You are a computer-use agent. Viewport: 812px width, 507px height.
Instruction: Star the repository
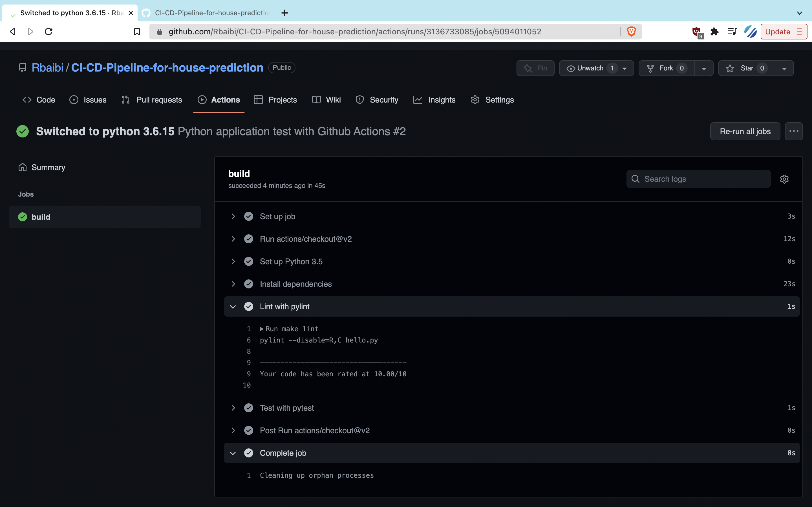pos(747,68)
